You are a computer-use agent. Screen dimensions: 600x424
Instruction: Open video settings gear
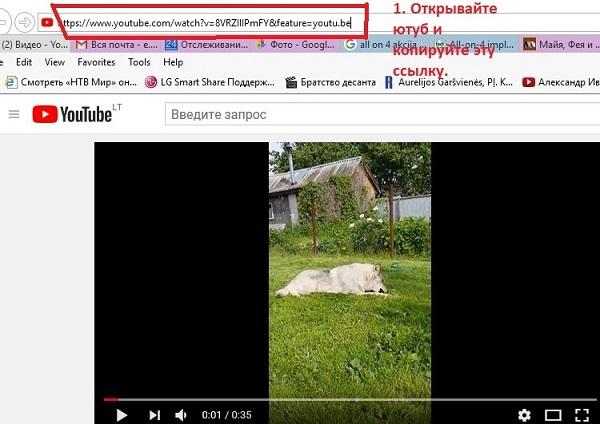[x=523, y=414]
